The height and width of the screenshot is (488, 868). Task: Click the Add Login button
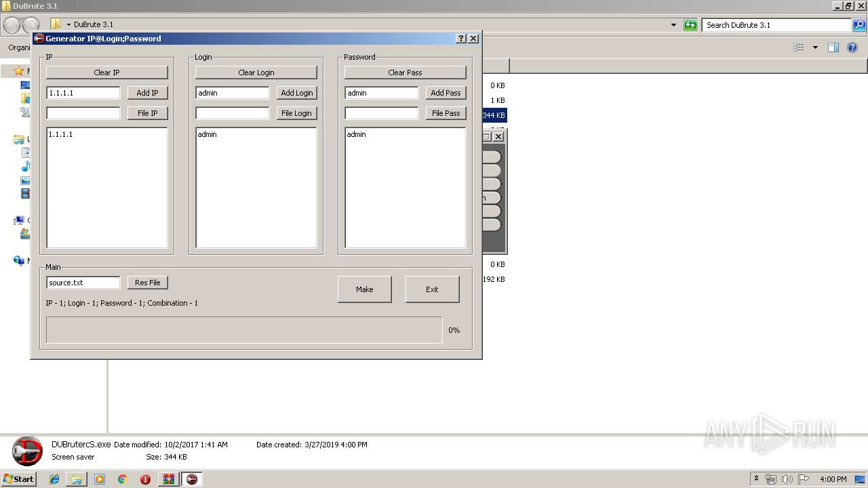(x=297, y=93)
